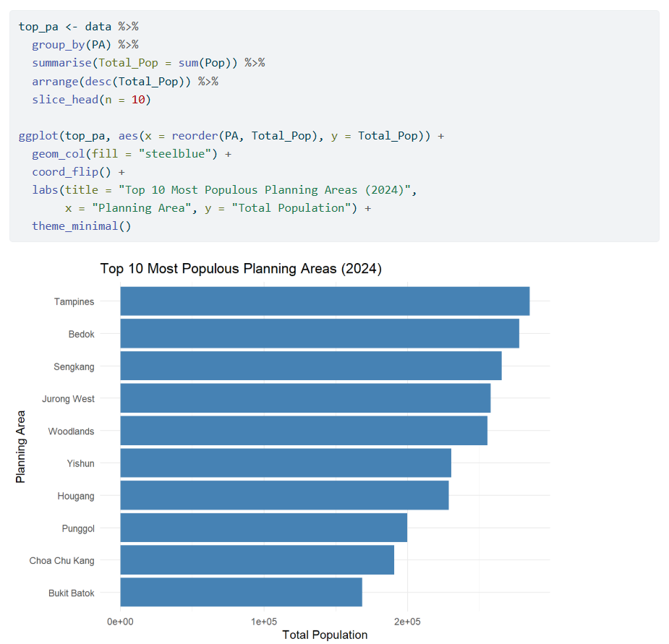The width and height of the screenshot is (669, 644).
Task: Click the chart title text
Action: point(241,269)
